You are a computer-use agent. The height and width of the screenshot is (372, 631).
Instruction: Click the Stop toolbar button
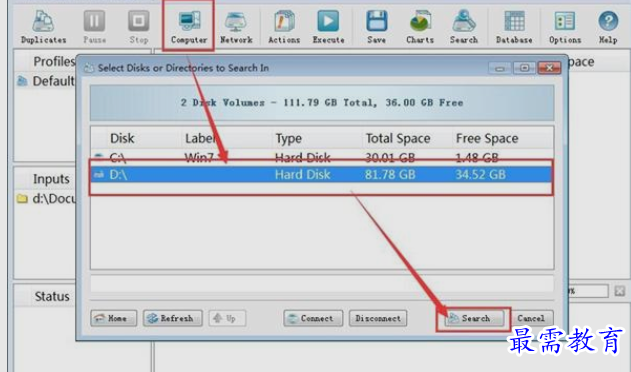[x=139, y=27]
